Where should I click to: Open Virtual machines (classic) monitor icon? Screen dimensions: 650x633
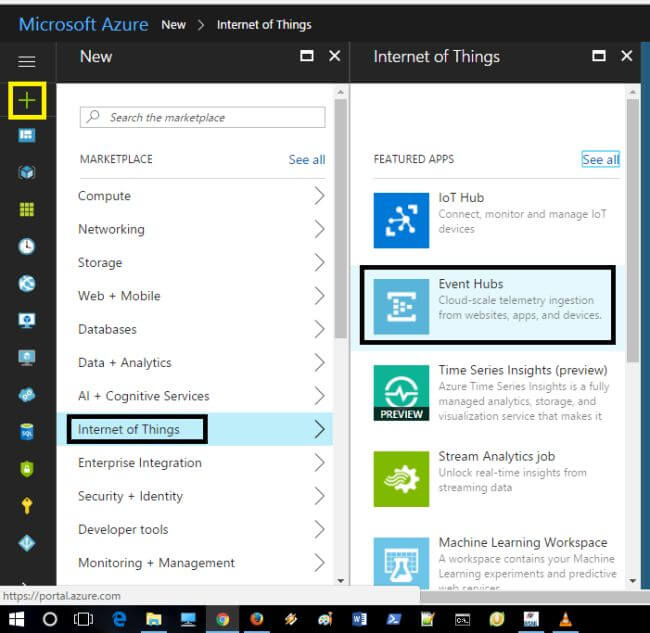[x=27, y=320]
